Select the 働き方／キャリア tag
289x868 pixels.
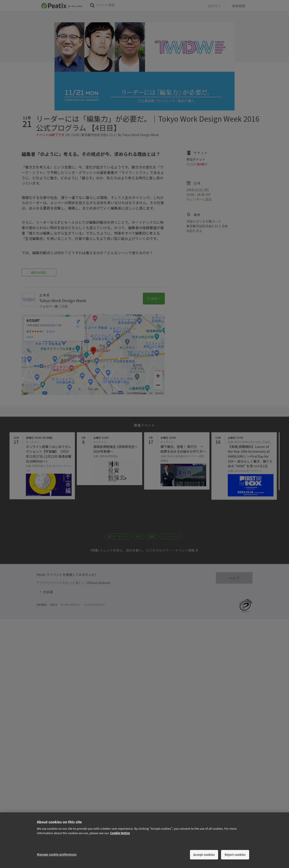click(x=118, y=536)
